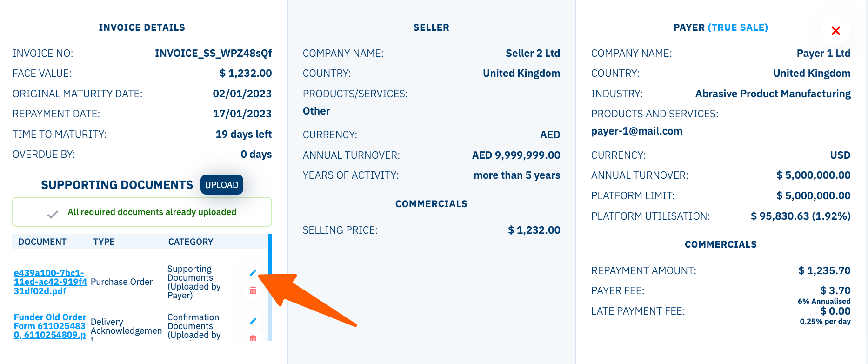Click the platform utilisation value
This screenshot has width=868, height=364.
[x=801, y=216]
